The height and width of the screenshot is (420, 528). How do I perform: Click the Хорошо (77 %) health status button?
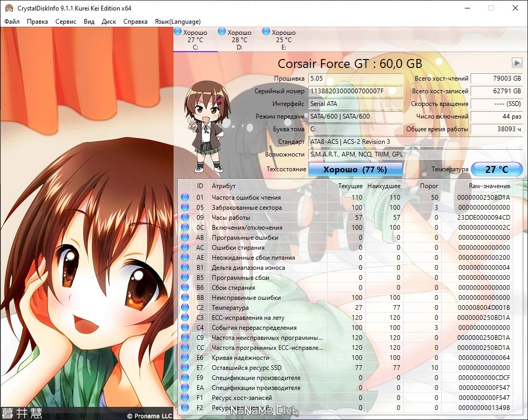click(x=355, y=169)
